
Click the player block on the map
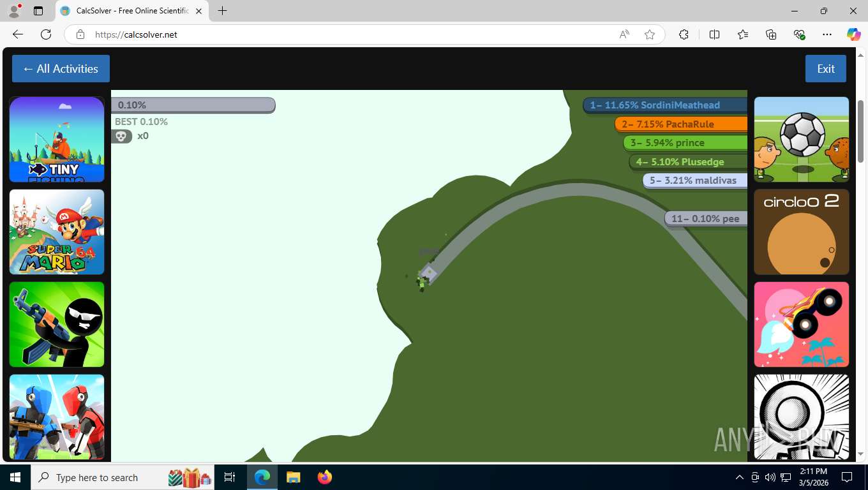pos(429,273)
